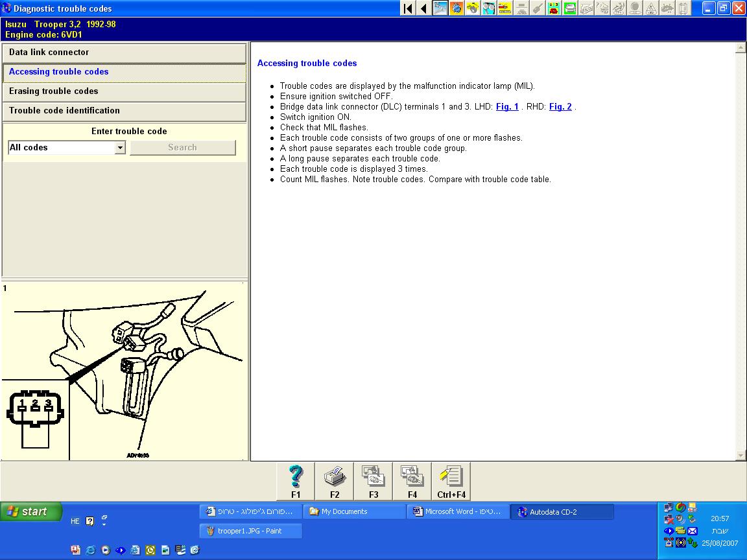Click the content pane scroll down arrow
Viewport: 747px width, 560px height.
pos(741,456)
